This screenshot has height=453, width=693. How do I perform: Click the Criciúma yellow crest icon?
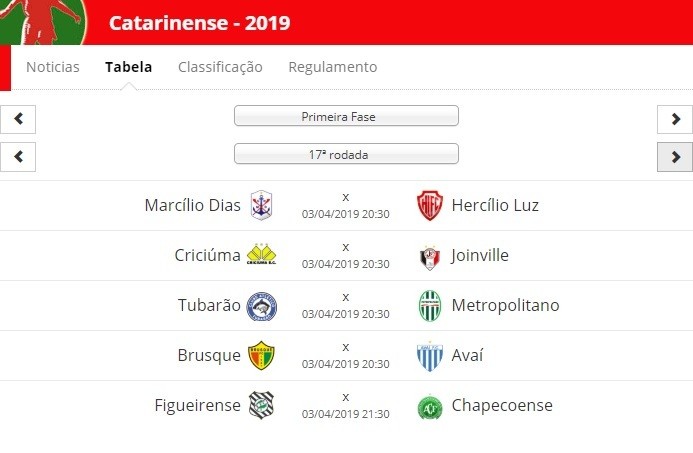coord(261,255)
